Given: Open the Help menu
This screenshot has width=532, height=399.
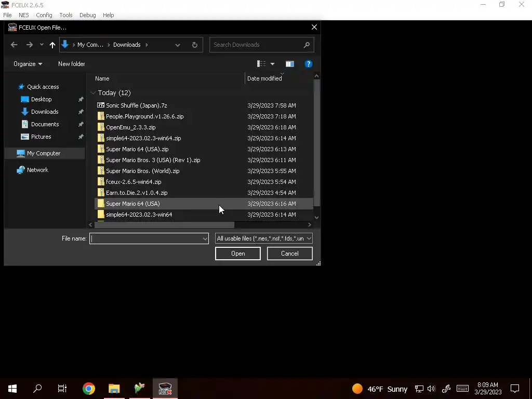Looking at the screenshot, I should (x=108, y=15).
